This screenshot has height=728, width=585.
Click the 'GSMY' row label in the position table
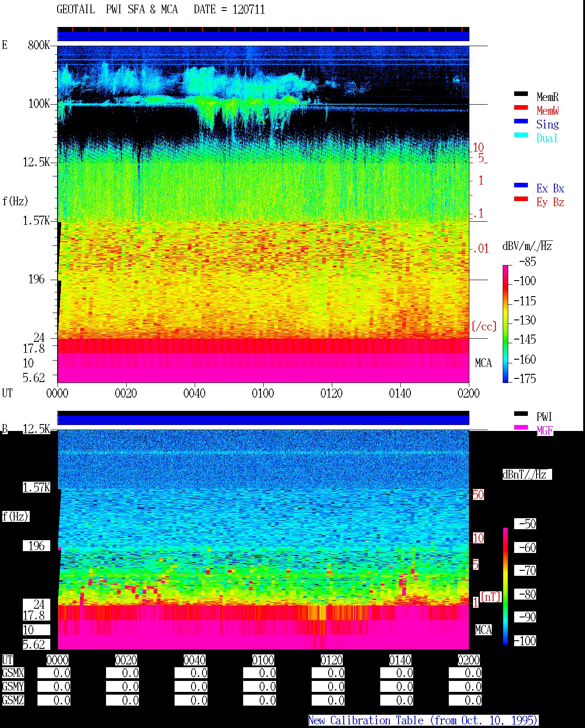point(13,687)
